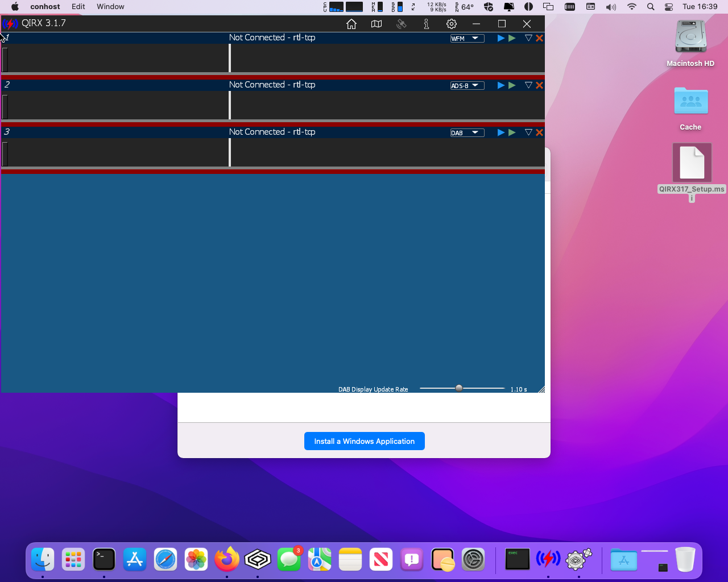The width and height of the screenshot is (728, 582).
Task: Collapse receiver 1 with the triangle icon
Action: [528, 38]
